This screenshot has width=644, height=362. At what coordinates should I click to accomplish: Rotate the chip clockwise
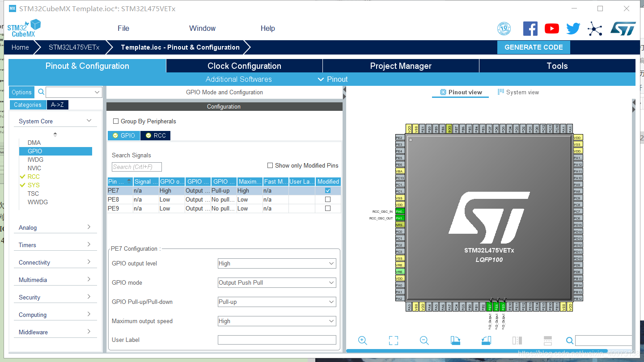click(455, 341)
